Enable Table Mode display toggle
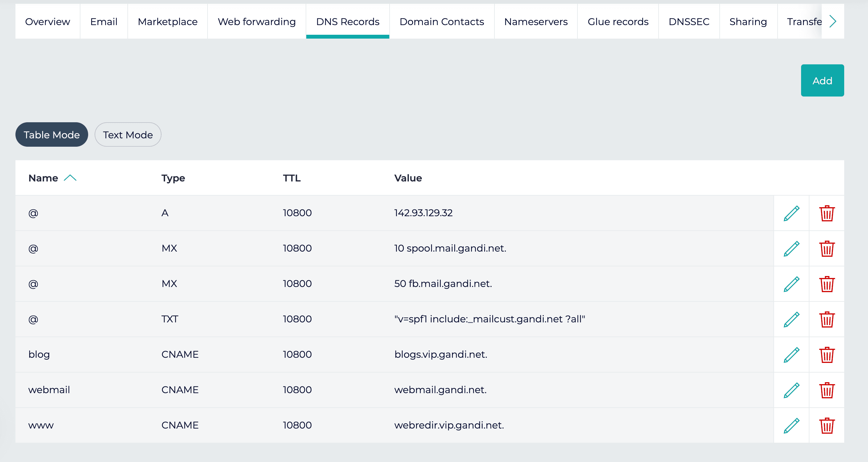The width and height of the screenshot is (868, 462). [51, 134]
